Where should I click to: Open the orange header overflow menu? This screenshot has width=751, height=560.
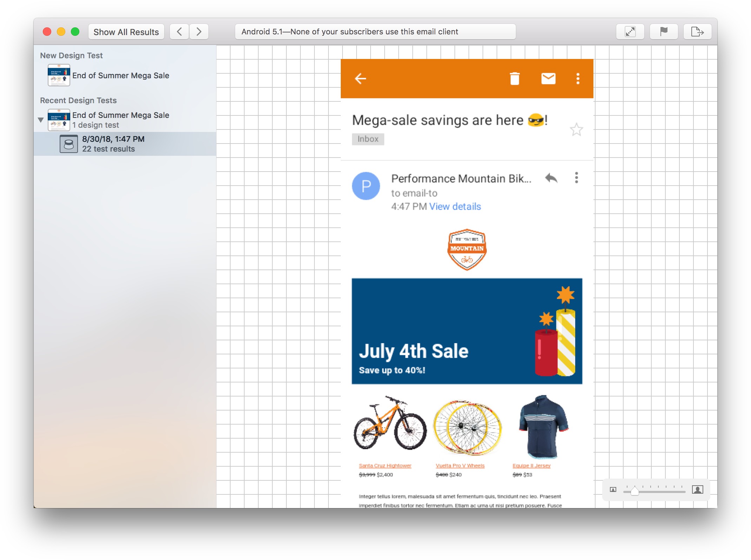coord(578,79)
